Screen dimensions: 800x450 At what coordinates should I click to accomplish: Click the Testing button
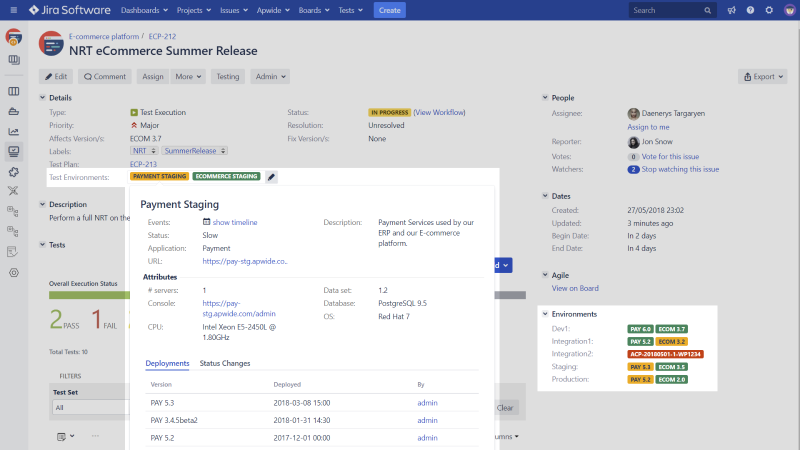(228, 77)
